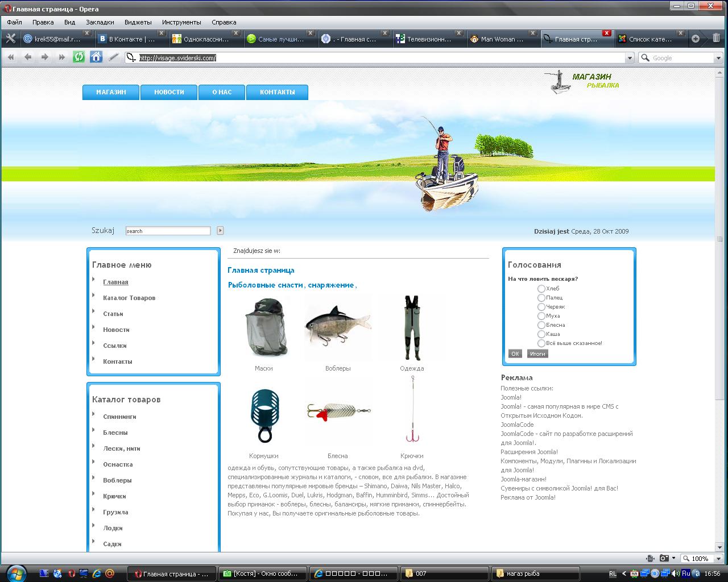Click the camera icon in status bar

click(664, 558)
